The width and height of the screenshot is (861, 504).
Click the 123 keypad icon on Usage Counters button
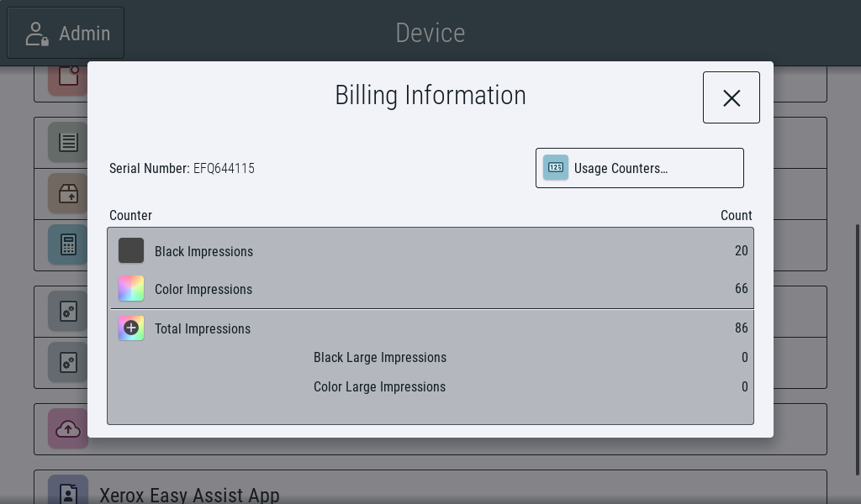(555, 167)
